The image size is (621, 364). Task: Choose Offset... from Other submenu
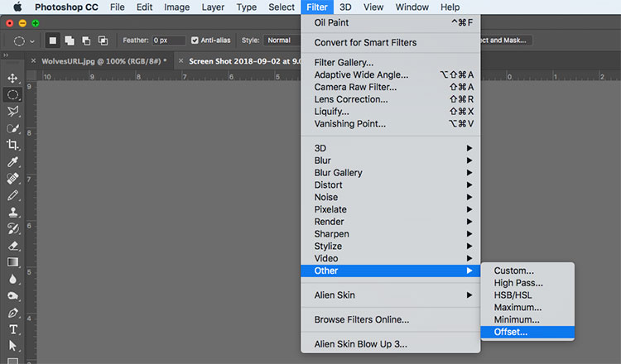527,332
